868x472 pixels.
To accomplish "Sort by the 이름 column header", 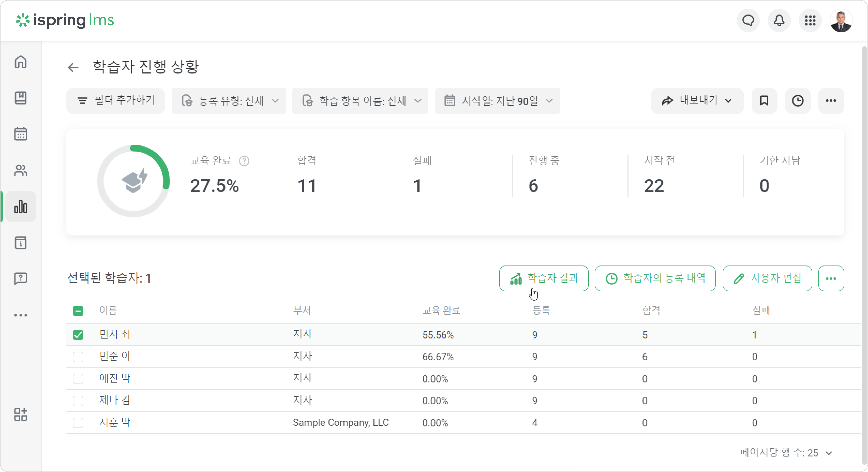I will (108, 311).
